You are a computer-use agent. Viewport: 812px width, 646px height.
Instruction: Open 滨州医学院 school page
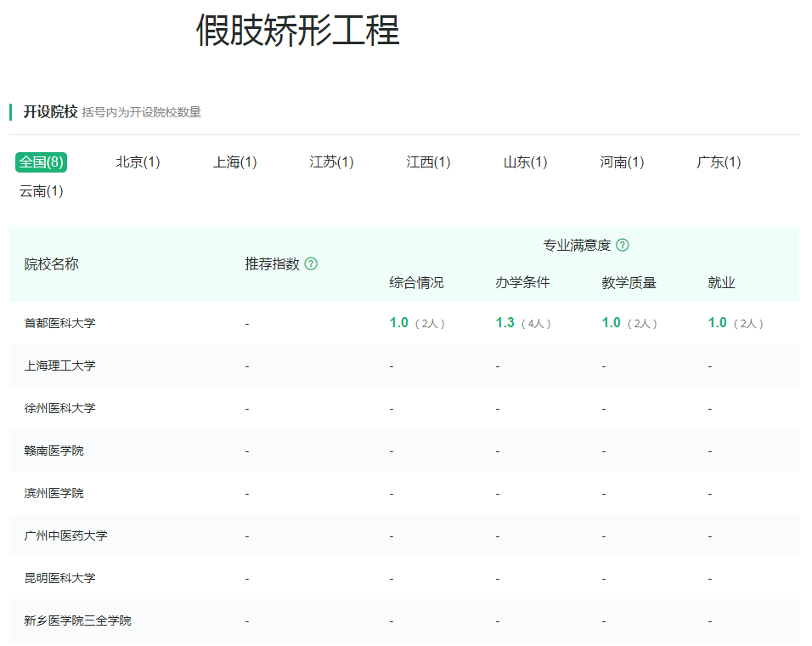pyautogui.click(x=54, y=493)
